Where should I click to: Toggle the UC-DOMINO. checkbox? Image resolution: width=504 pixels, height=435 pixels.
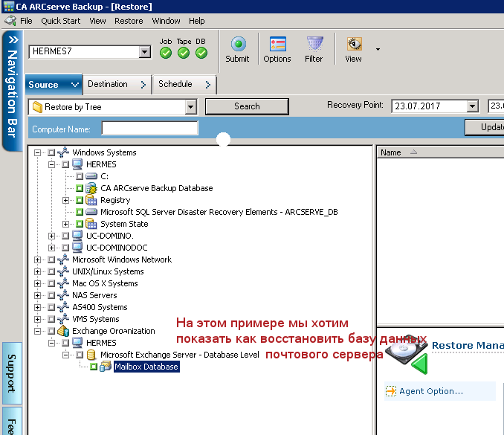coord(65,236)
